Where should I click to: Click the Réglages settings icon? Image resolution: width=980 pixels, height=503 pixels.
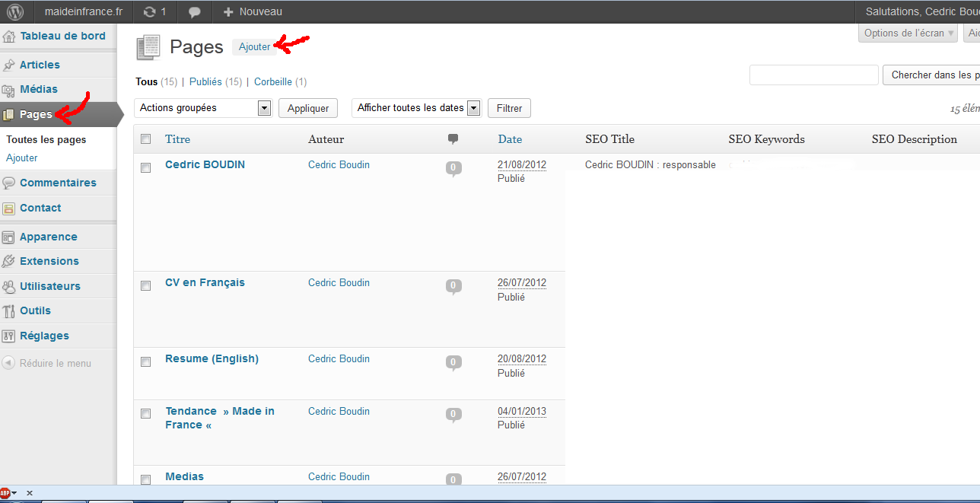8,336
